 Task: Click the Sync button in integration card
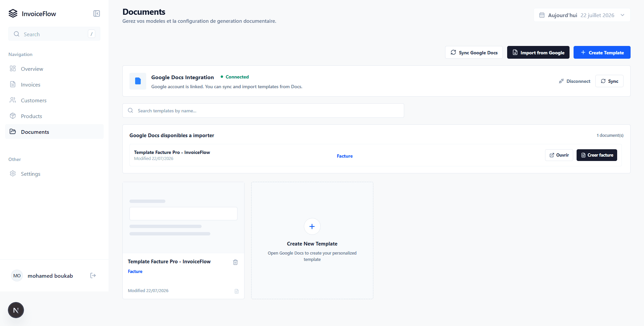tap(609, 81)
